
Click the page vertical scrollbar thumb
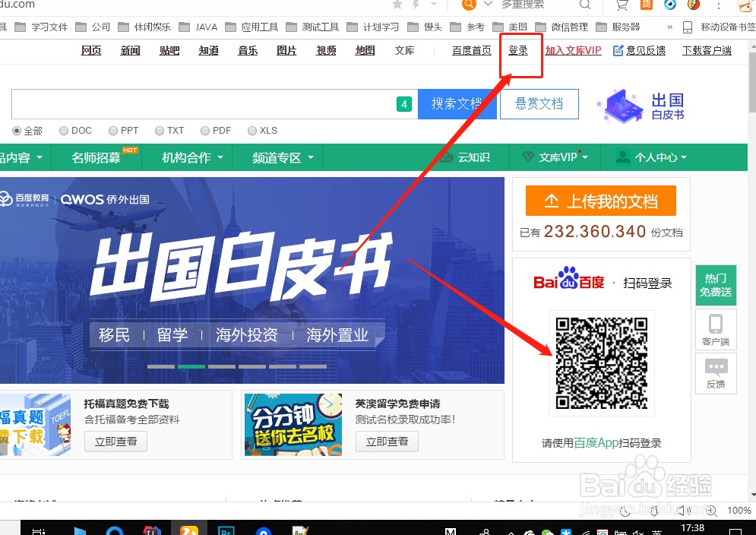(753, 82)
